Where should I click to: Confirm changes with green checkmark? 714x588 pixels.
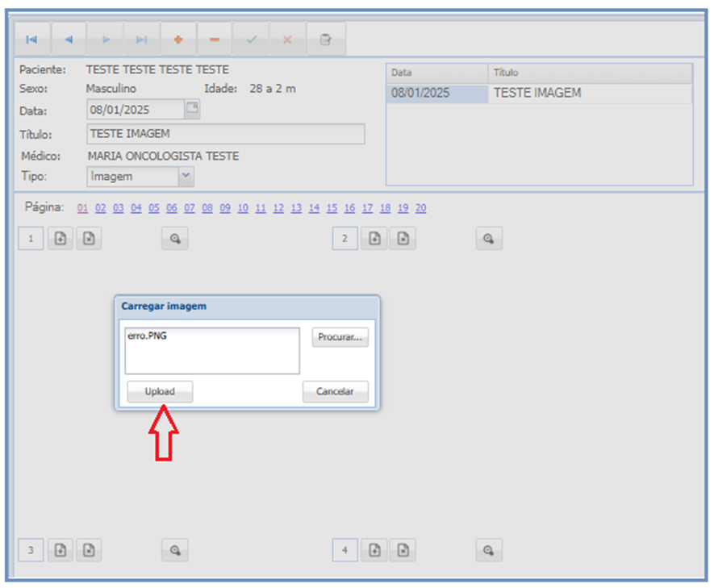(252, 40)
